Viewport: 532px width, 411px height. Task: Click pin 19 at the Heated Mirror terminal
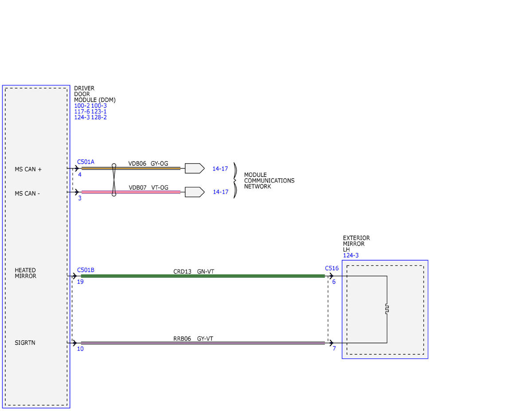pos(80,282)
